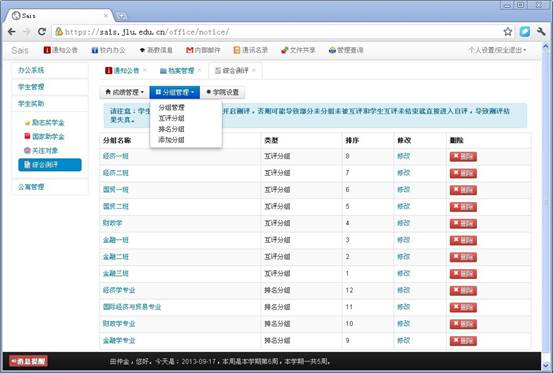
Task: Choose 排名分组 from the open dropdown menu
Action: click(171, 129)
